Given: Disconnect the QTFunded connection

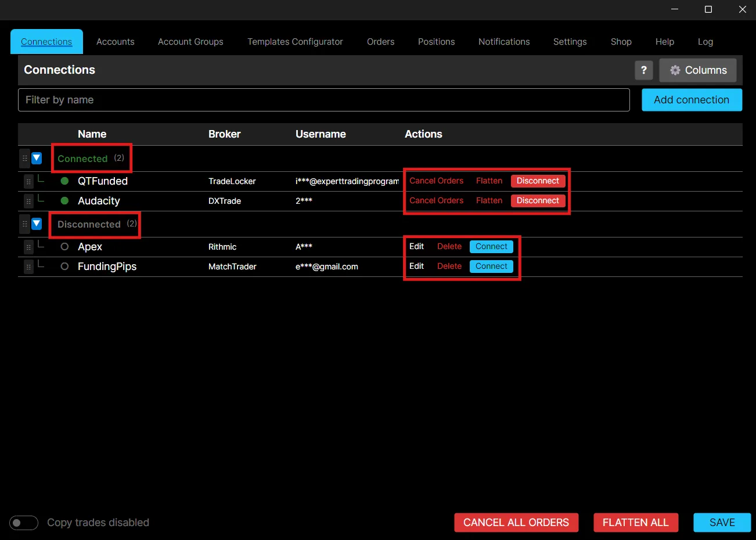Looking at the screenshot, I should pyautogui.click(x=538, y=181).
